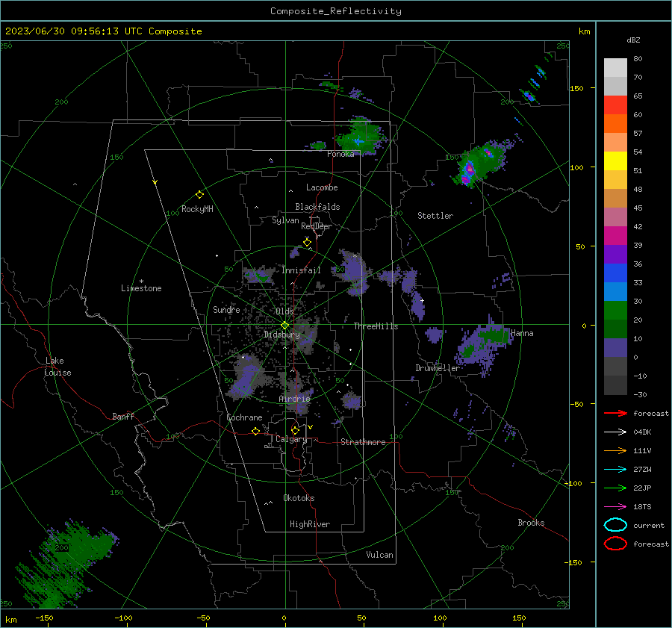Click the 04DK legend label

[x=642, y=432]
